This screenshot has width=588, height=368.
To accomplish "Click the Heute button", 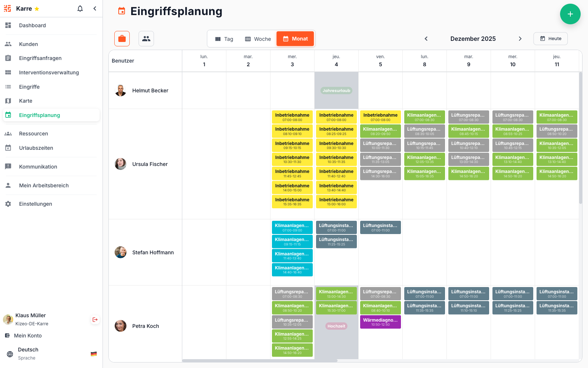I will click(x=550, y=38).
